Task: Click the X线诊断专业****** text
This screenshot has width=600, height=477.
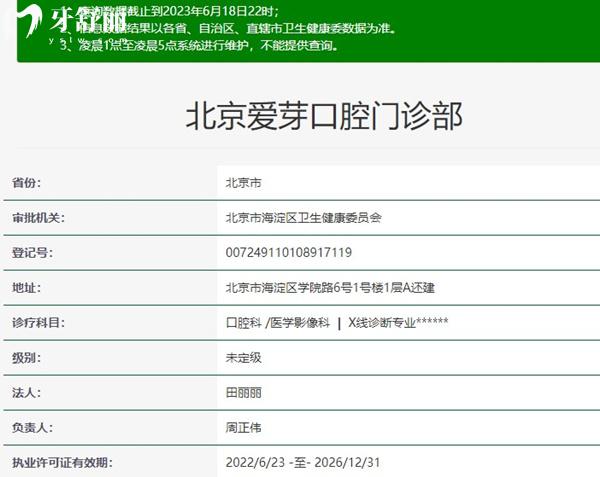Action: pyautogui.click(x=398, y=322)
